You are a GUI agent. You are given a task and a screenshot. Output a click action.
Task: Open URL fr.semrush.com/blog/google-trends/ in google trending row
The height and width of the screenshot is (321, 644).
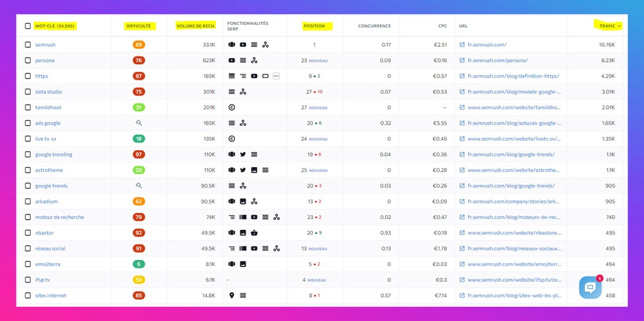click(512, 154)
